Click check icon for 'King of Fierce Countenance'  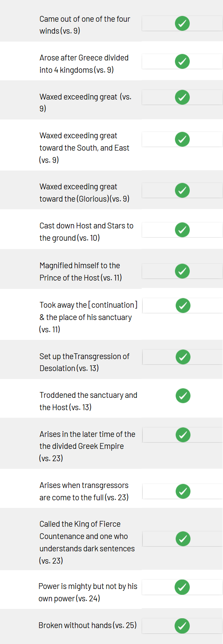(x=183, y=539)
